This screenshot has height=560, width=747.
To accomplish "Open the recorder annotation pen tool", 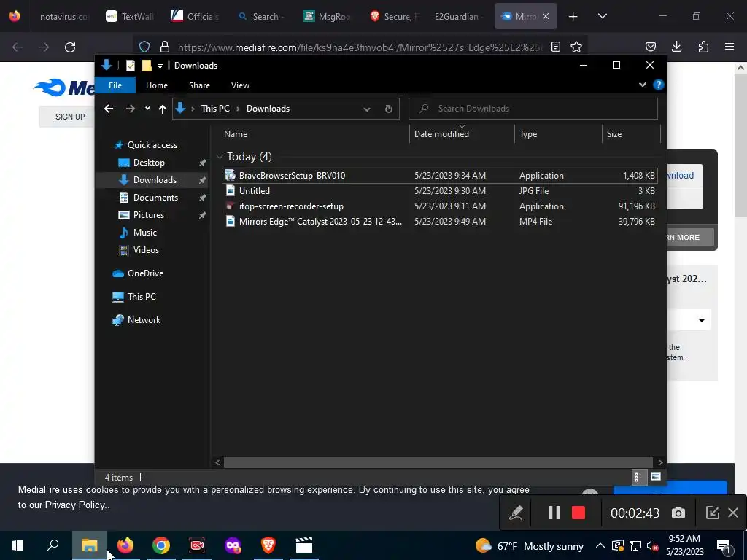I will point(516,513).
